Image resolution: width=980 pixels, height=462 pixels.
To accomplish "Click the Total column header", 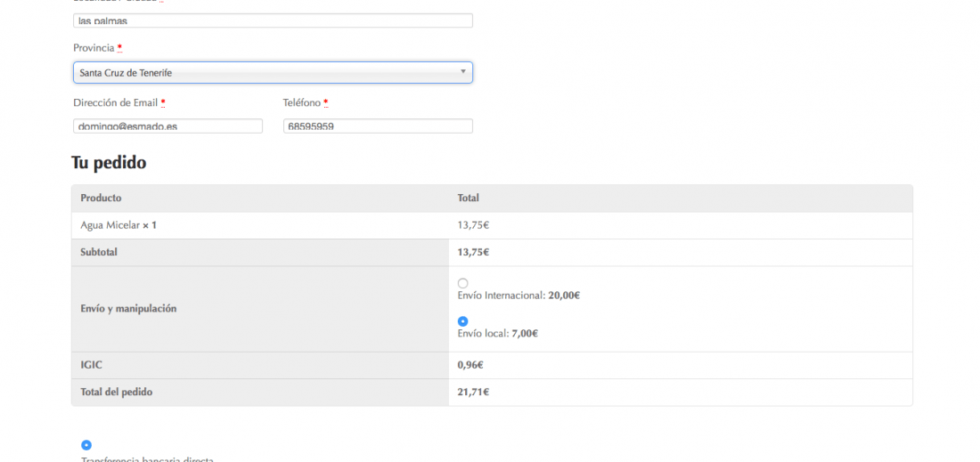I will pos(468,198).
